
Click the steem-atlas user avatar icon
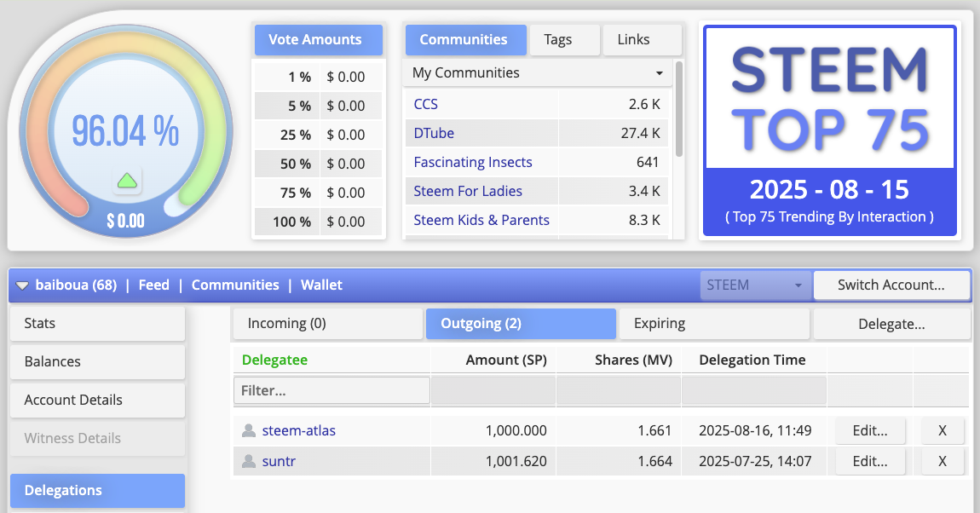[x=249, y=430]
